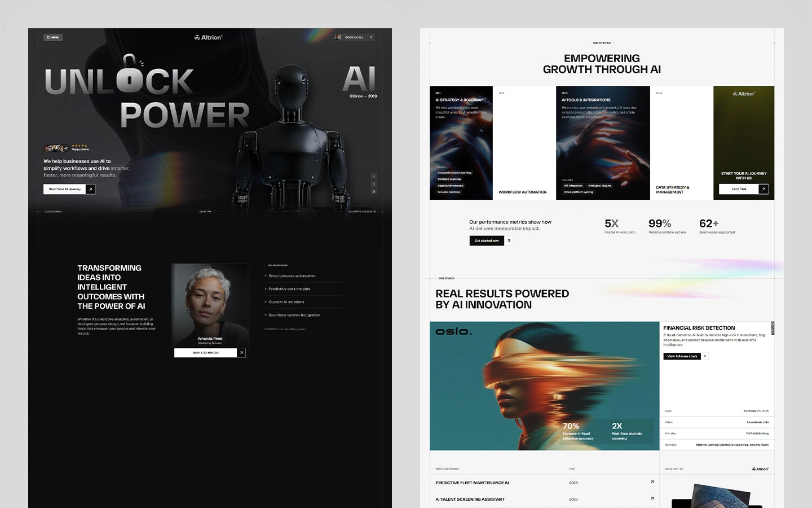This screenshot has height=508, width=812.
Task: Click the Start Your AI Journey button
Action: 65,189
